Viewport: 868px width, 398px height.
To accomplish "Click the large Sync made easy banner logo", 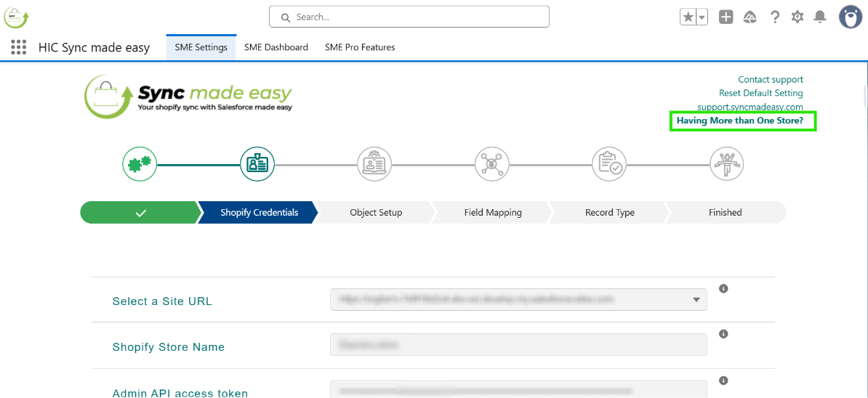I will pos(189,96).
